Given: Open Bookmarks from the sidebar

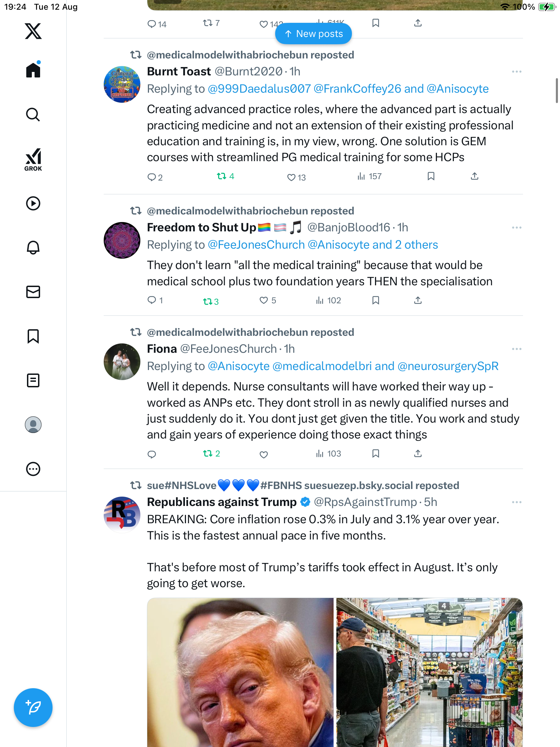Looking at the screenshot, I should click(x=33, y=336).
